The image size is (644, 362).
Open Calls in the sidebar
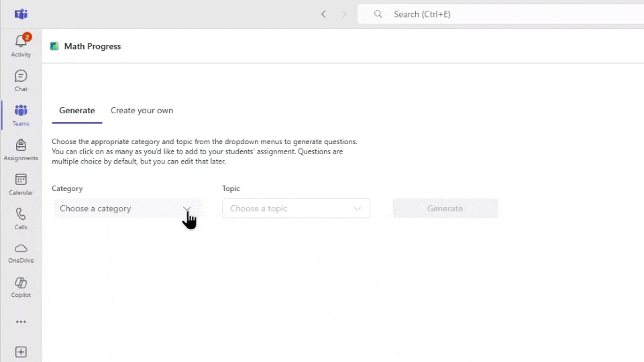(x=21, y=215)
